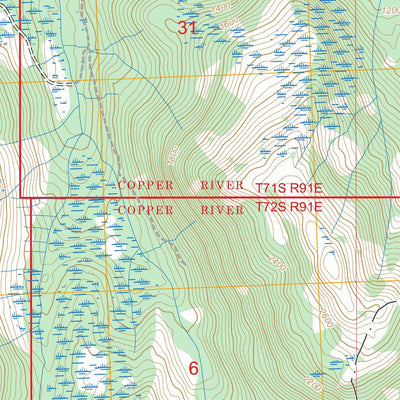Image resolution: width=400 pixels, height=400 pixels.
Task: Click the section number 31 label
Action: pos(188,28)
